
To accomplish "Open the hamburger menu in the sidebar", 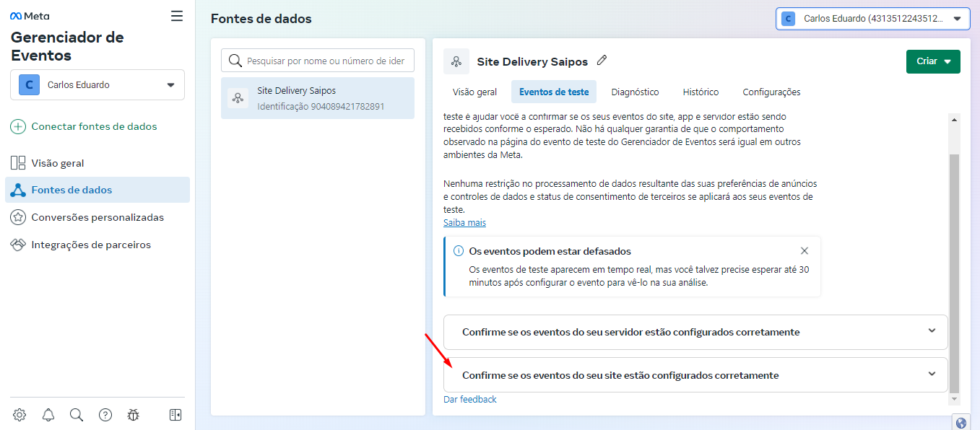I will tap(177, 16).
